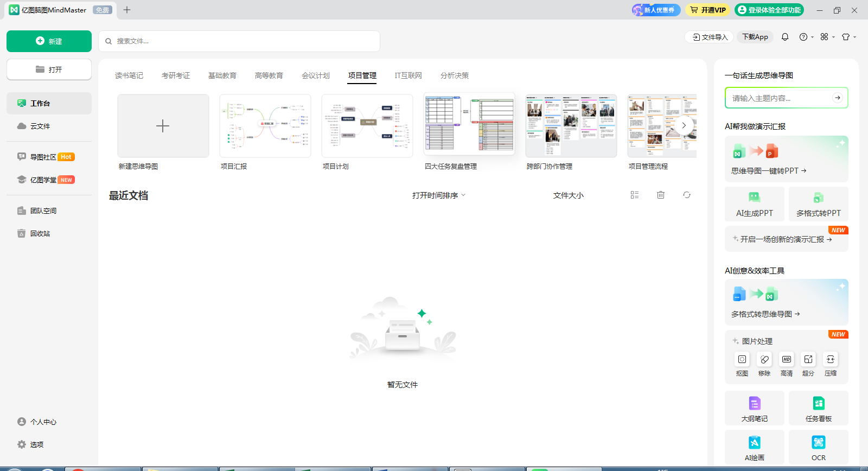The image size is (868, 471).
Task: Refresh the recent documents list
Action: click(687, 195)
